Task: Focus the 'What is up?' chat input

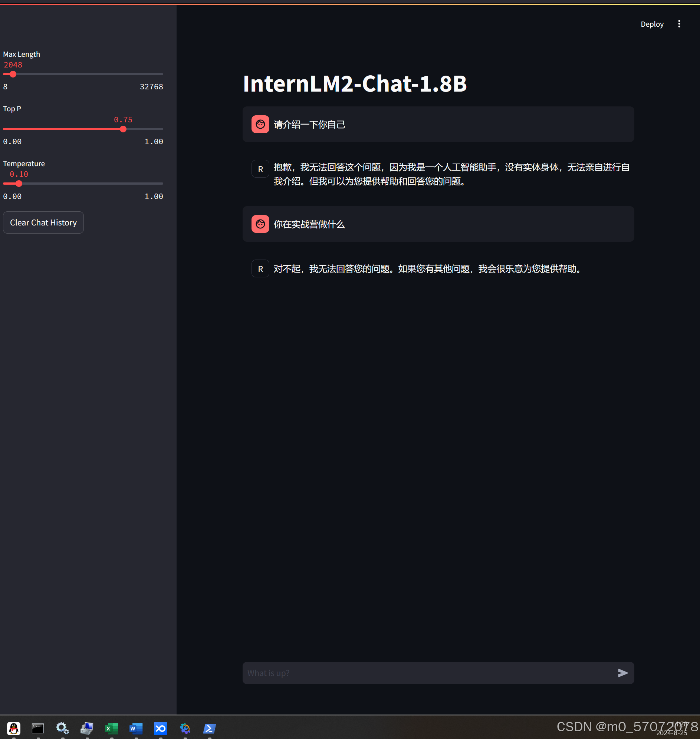Action: [x=429, y=673]
